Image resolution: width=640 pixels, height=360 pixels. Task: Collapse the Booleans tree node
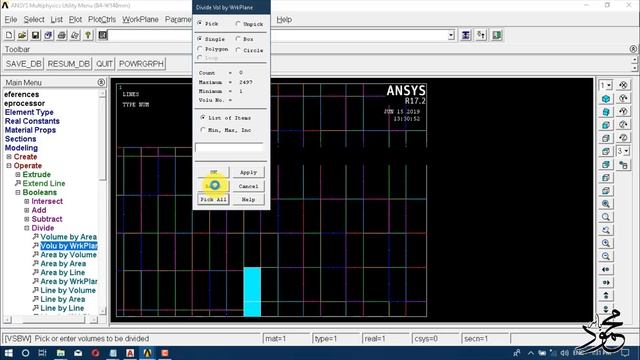18,192
